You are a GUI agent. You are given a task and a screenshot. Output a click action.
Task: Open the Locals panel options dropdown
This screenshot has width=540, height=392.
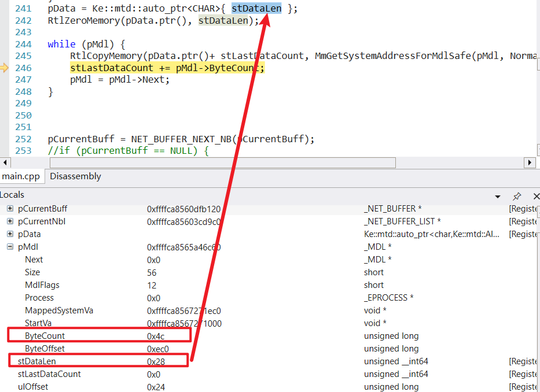[x=498, y=197]
